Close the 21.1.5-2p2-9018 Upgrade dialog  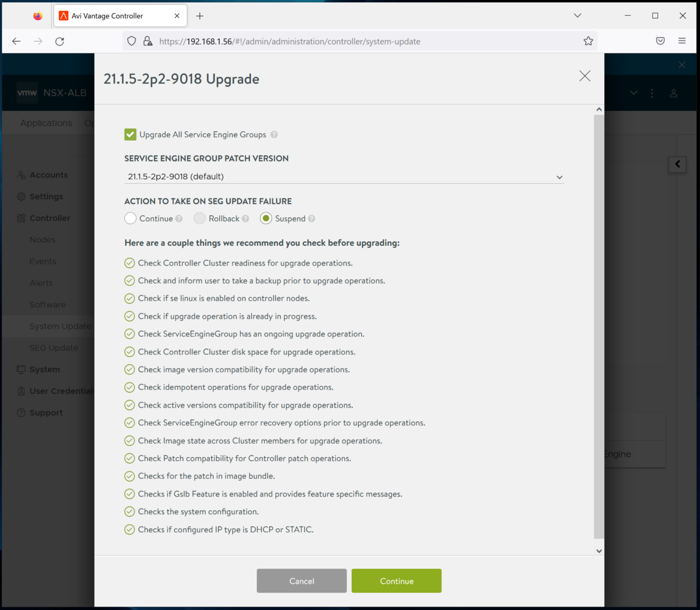(584, 76)
